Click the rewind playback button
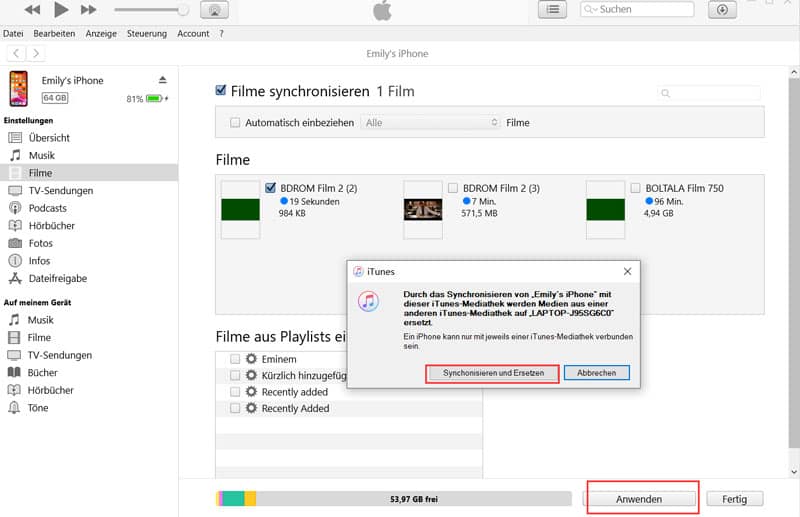The height and width of the screenshot is (517, 800). (32, 9)
